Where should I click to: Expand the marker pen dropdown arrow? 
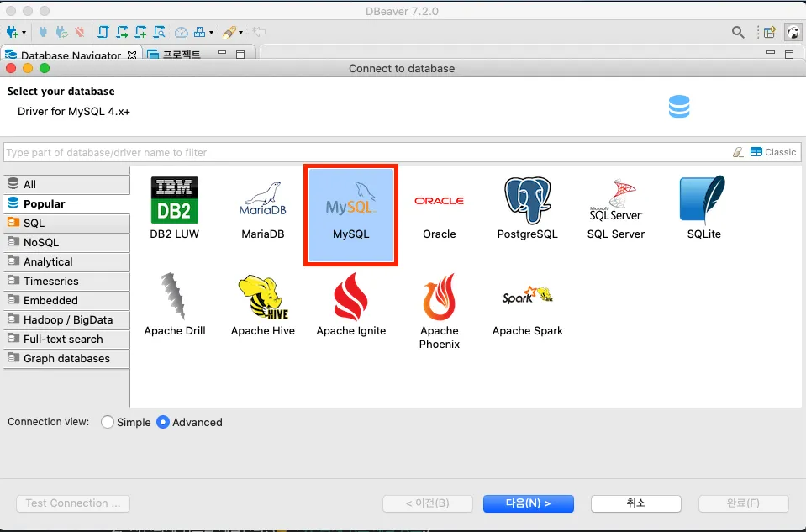tap(240, 33)
